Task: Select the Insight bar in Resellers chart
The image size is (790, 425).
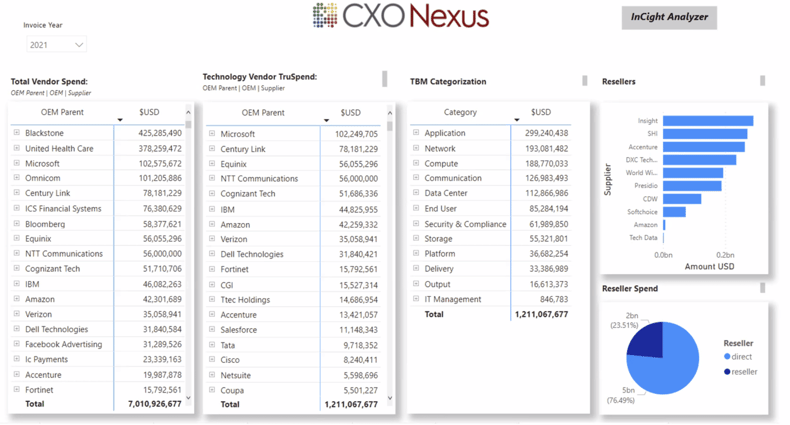Action: click(708, 121)
